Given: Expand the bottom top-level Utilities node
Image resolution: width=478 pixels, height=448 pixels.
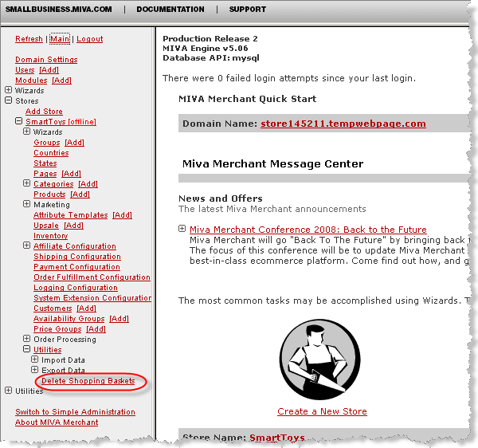Looking at the screenshot, I should [9, 391].
